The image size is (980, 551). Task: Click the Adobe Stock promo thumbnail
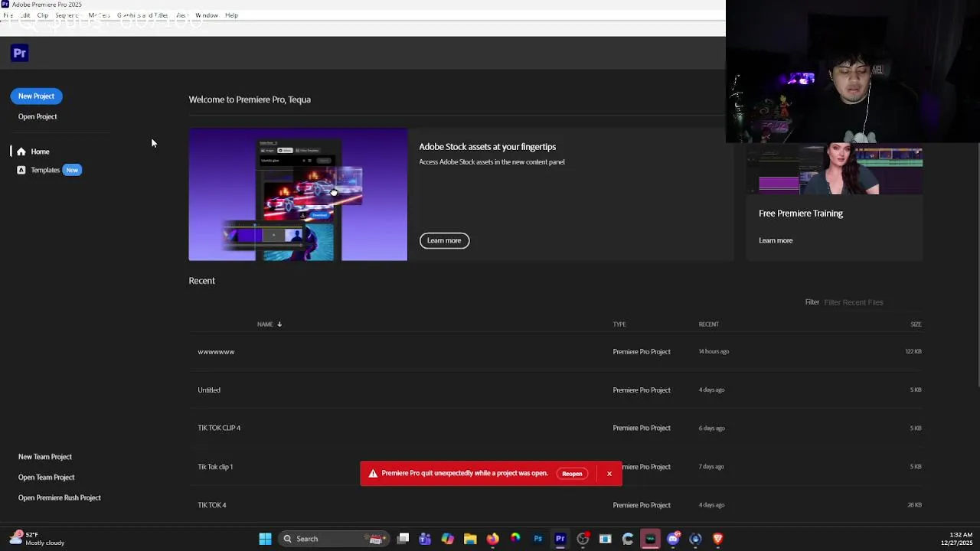[298, 194]
